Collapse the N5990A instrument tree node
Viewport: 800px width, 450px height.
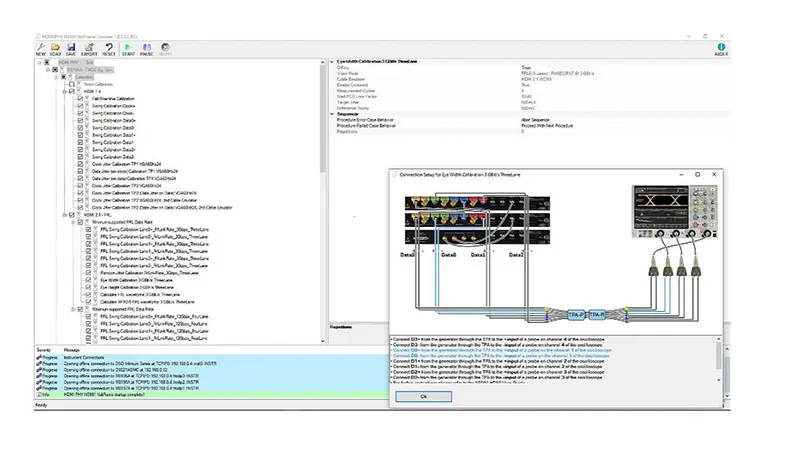tap(48, 69)
